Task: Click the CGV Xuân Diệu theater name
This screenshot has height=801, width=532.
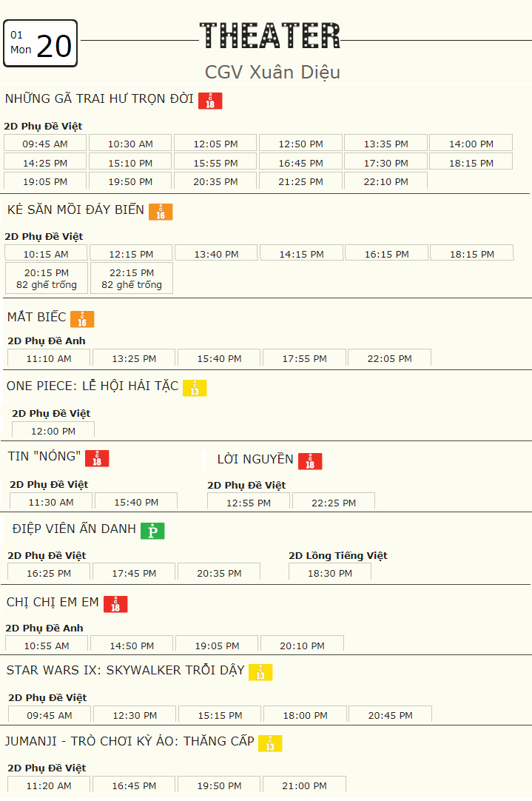Action: tap(272, 72)
